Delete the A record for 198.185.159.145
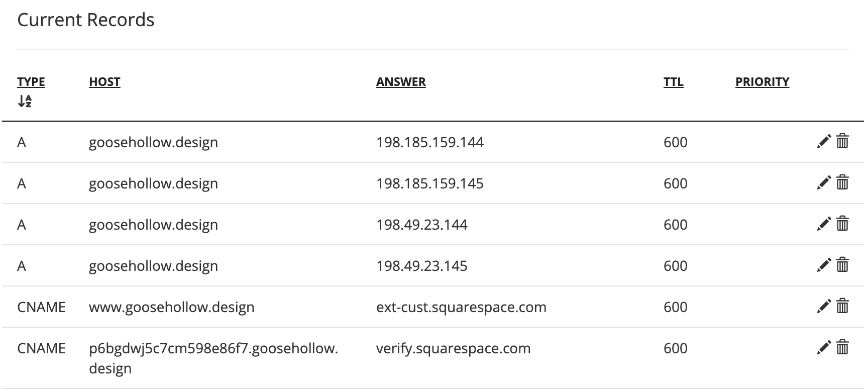 [842, 183]
